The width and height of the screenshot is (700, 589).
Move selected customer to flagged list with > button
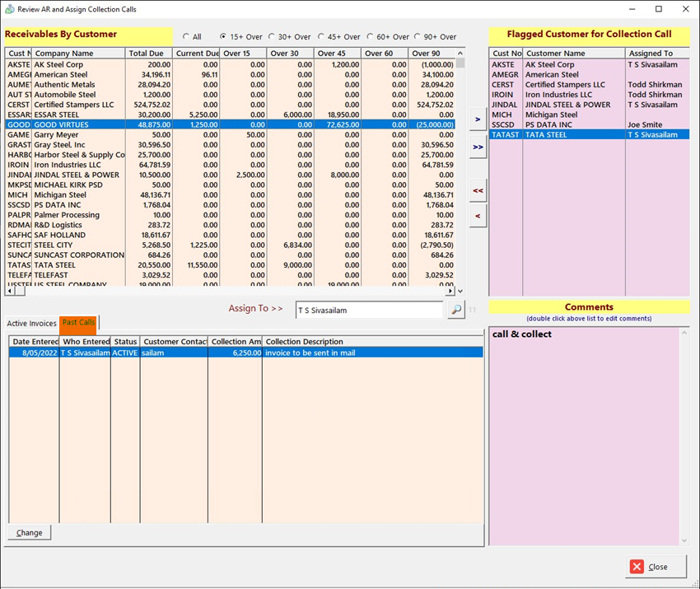[478, 119]
